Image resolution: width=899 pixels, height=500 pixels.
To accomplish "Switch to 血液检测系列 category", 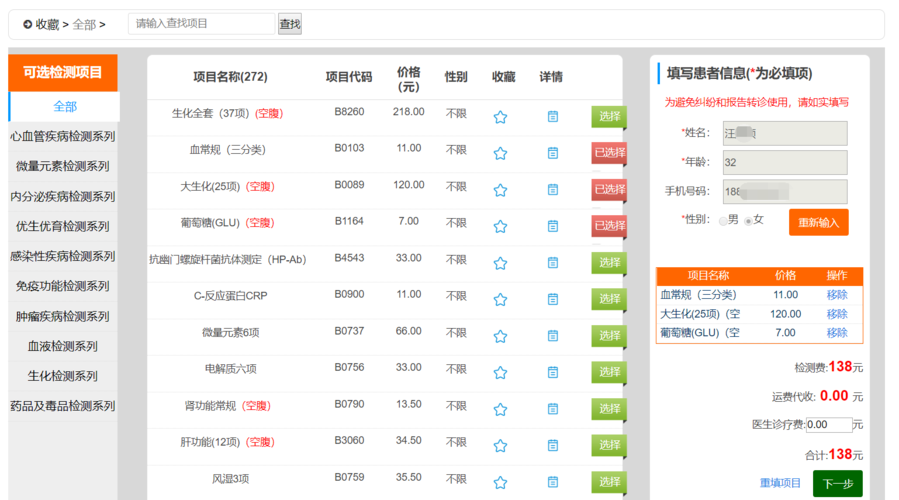I will click(x=63, y=346).
